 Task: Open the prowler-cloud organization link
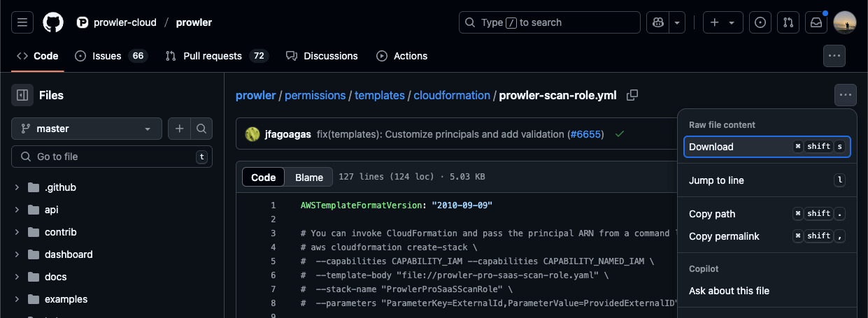(x=124, y=22)
